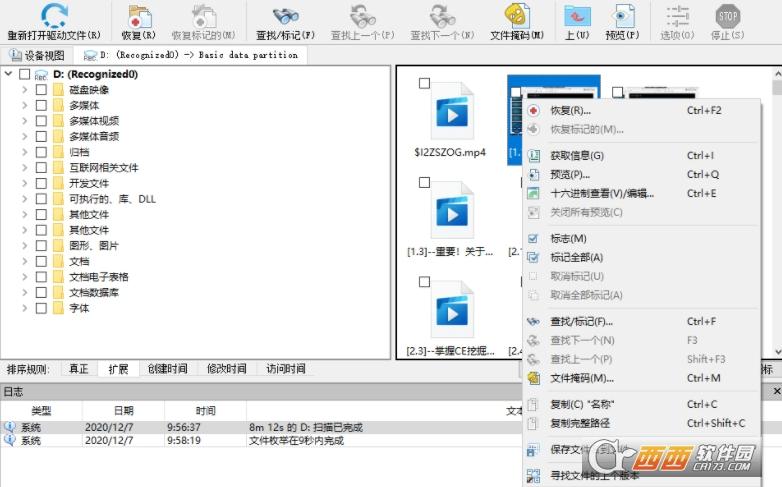This screenshot has width=782, height=487.
Task: Check the D: (Recognized0) root checkbox
Action: pos(24,74)
